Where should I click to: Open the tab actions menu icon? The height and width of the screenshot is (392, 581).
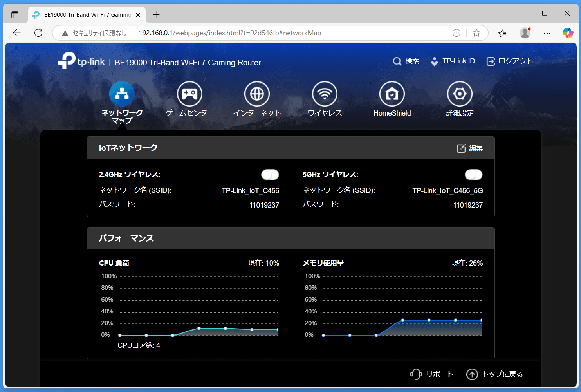click(15, 15)
